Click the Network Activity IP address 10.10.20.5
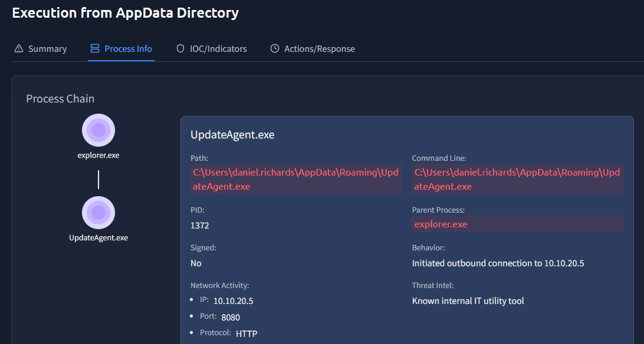Image resolution: width=644 pixels, height=344 pixels. 233,301
